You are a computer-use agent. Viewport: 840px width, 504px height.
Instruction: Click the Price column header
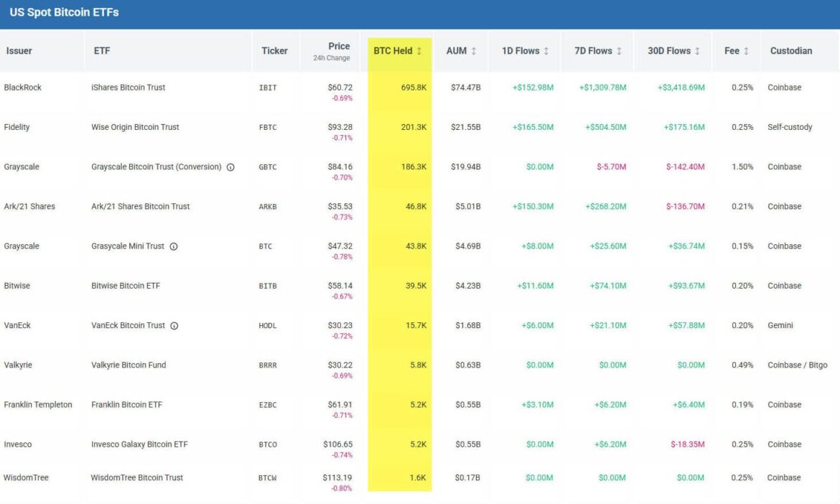click(x=339, y=46)
